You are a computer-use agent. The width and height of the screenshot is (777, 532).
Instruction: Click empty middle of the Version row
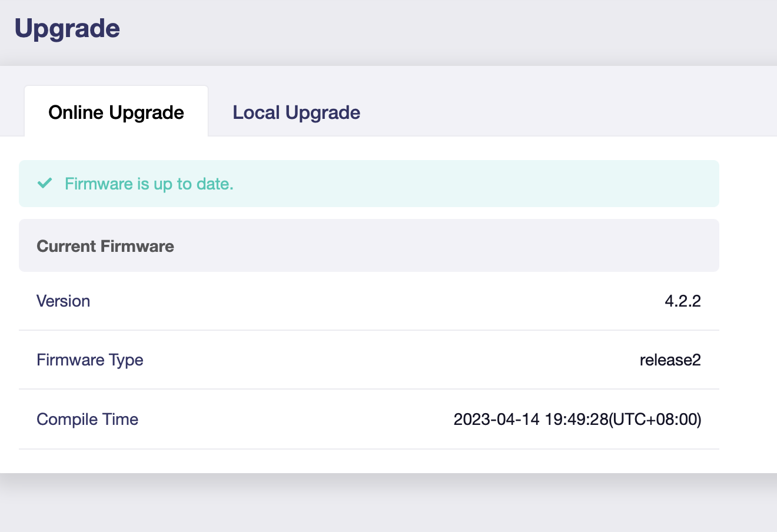(x=377, y=301)
